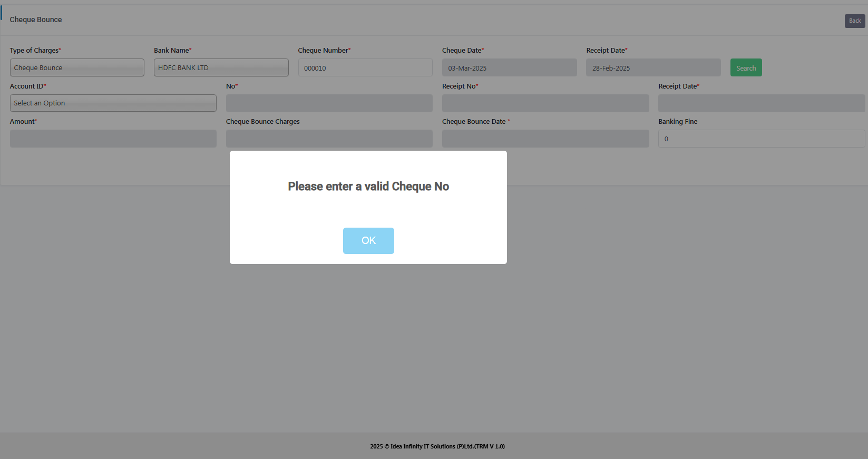Open the Type of Charges dropdown
The image size is (868, 459).
(x=77, y=67)
